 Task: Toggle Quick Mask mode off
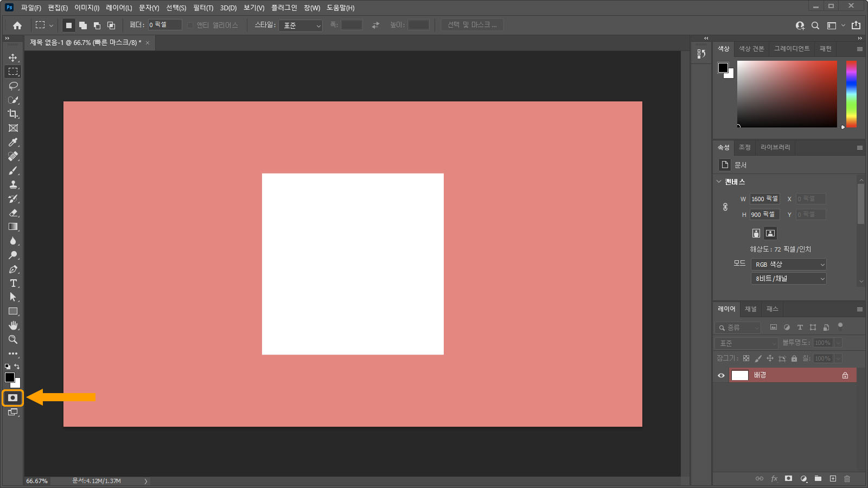pyautogui.click(x=13, y=398)
